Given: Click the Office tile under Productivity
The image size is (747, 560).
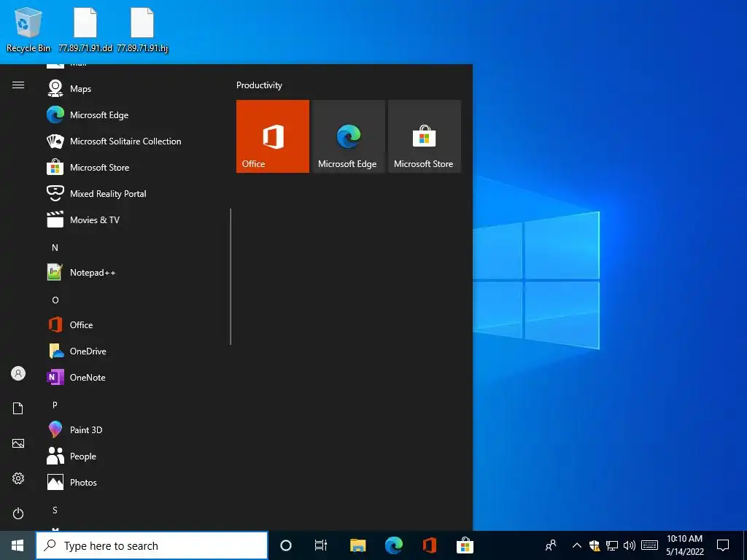Looking at the screenshot, I should (273, 136).
